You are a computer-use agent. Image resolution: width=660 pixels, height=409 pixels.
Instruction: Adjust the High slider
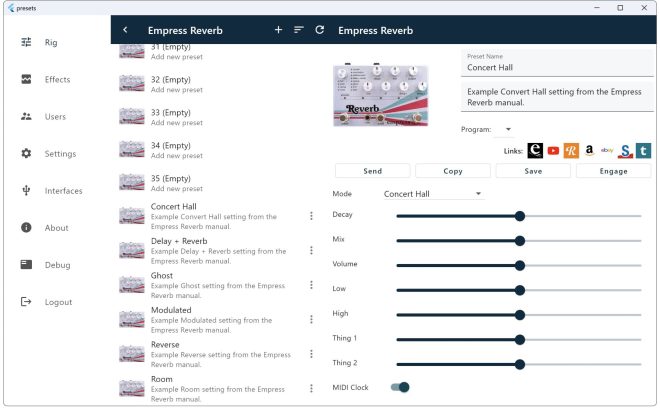pos(519,315)
